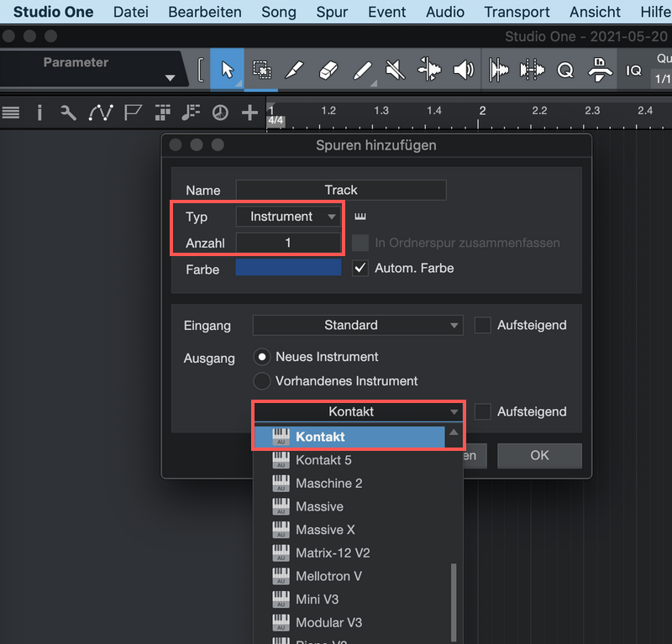Click the strip silence waveform icon
Image resolution: width=672 pixels, height=644 pixels.
532,70
